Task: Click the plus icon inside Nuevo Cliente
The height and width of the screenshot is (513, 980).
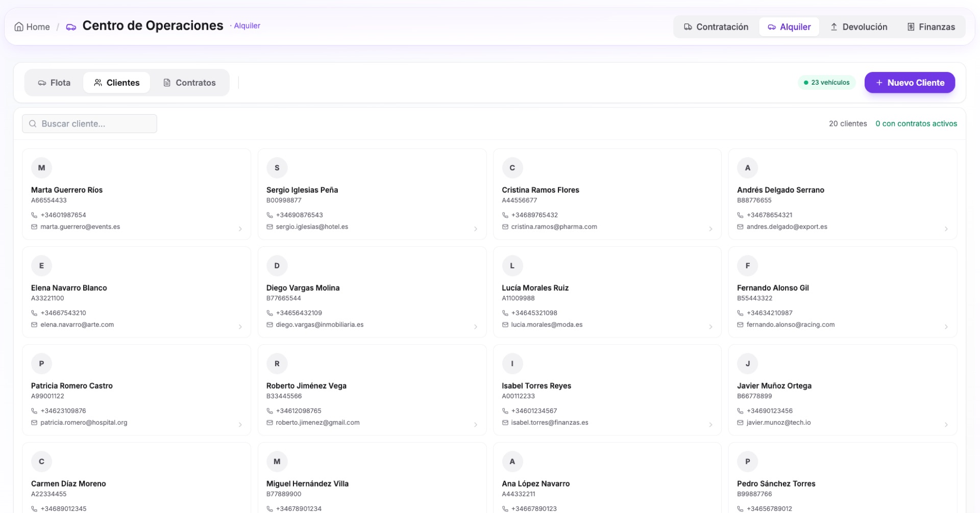Action: [x=879, y=82]
